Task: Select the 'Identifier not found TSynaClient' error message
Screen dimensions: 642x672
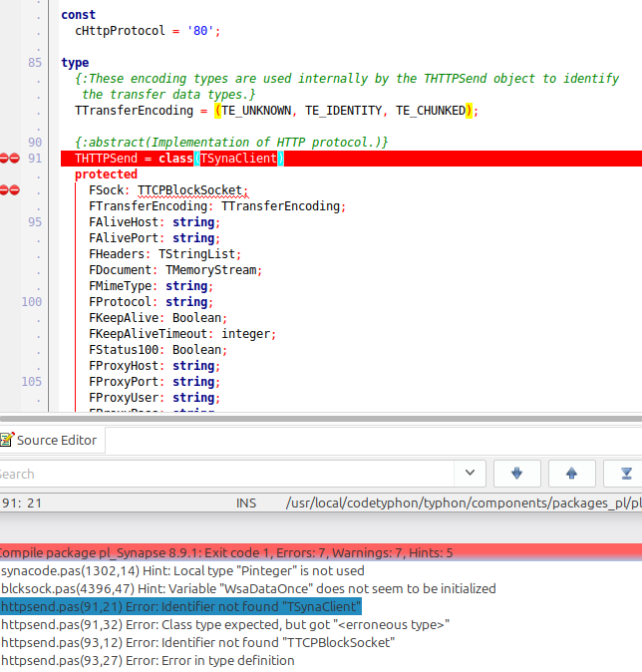Action: [180, 606]
